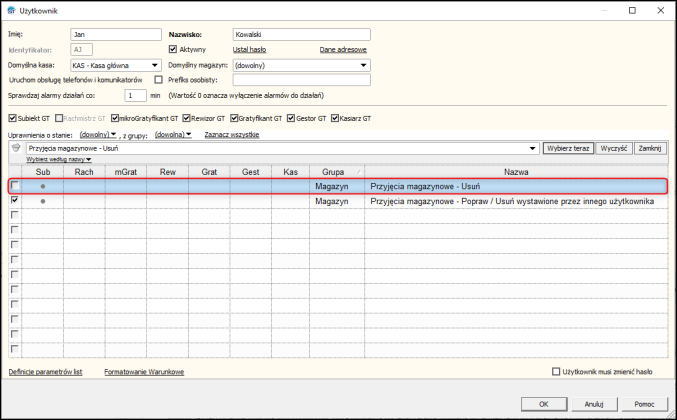Expand Uprawnienia o stanie (dowolny) dropdown
The width and height of the screenshot is (677, 420).
click(x=98, y=135)
